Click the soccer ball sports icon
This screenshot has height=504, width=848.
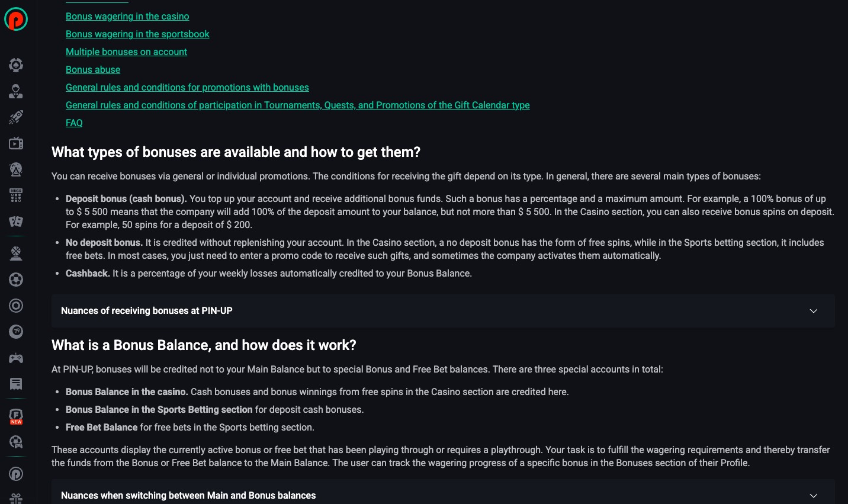click(16, 279)
